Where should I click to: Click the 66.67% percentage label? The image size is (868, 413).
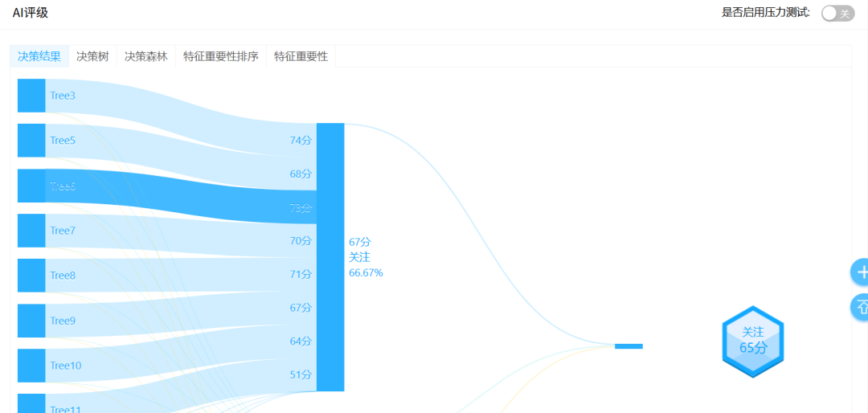[366, 272]
